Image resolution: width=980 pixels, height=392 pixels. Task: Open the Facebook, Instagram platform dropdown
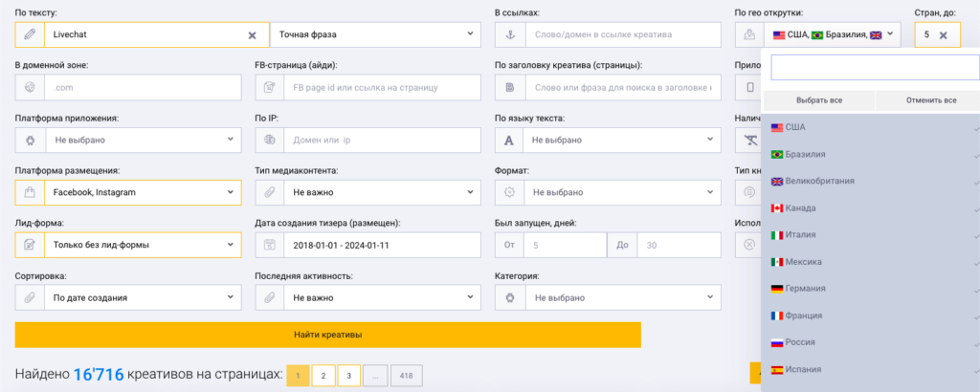coord(143,193)
